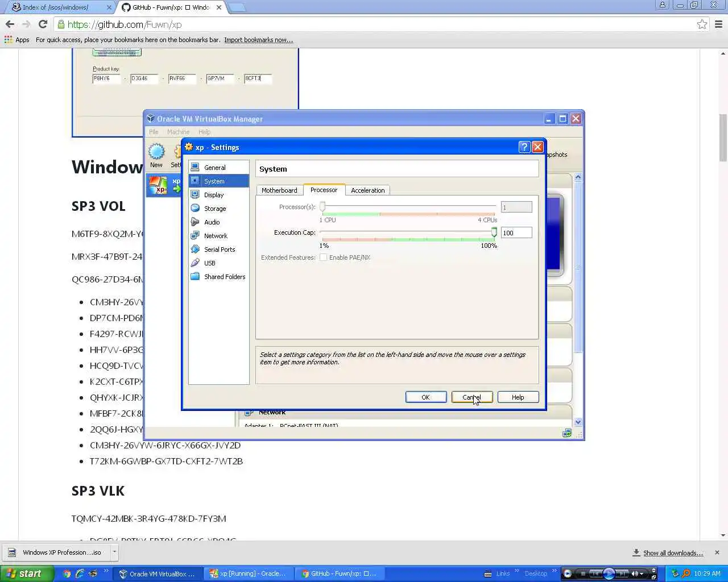Viewport: 728px width, 582px height.
Task: Click the media player play button in taskbar
Action: coord(609,573)
